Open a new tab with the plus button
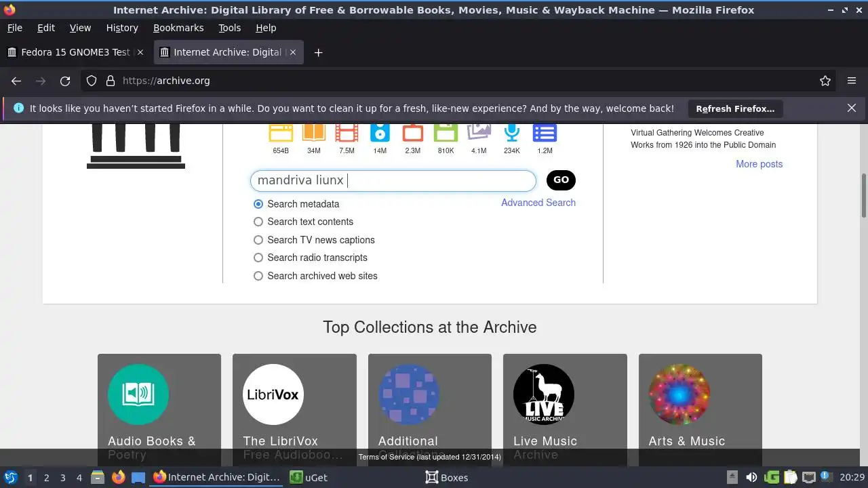The height and width of the screenshot is (488, 868). coord(318,52)
